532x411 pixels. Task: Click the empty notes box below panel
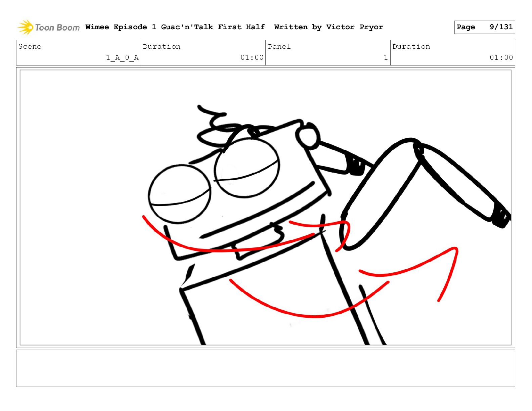(265, 368)
